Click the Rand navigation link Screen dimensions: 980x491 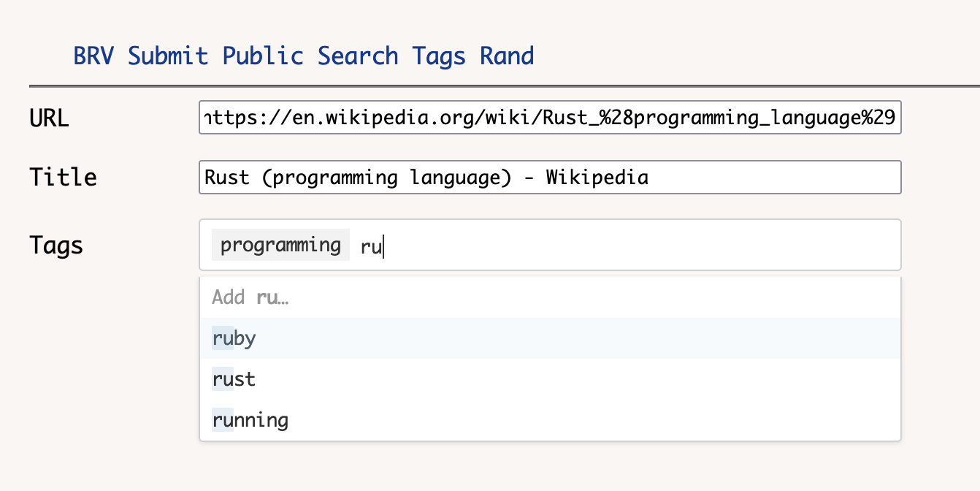pos(506,56)
